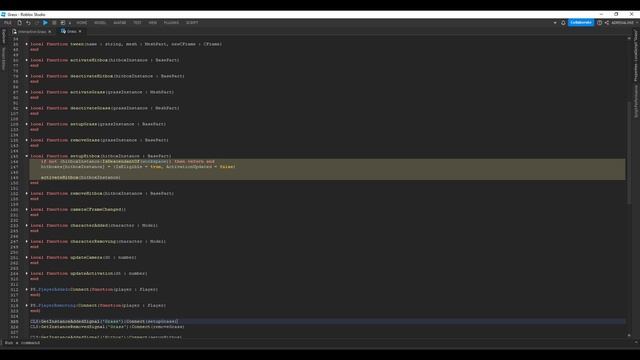Click the vertical scrollbar in script editor
The height and width of the screenshot is (360, 640).
(629, 153)
